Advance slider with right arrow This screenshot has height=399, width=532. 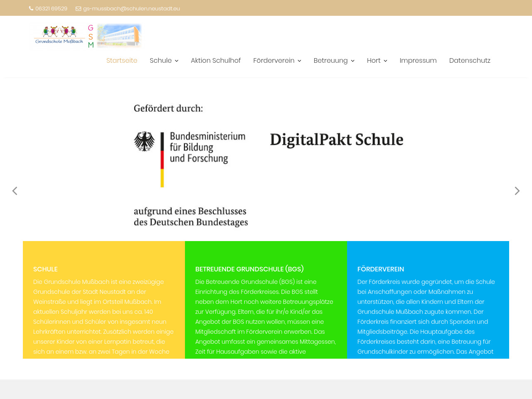pos(517,191)
